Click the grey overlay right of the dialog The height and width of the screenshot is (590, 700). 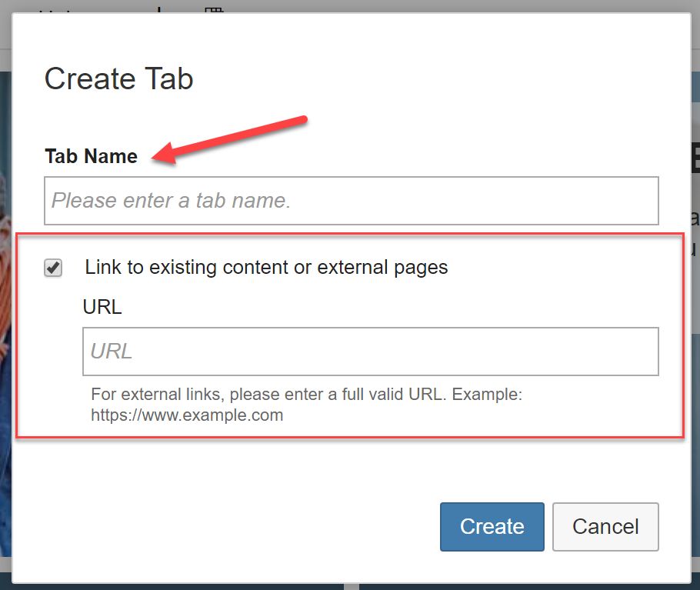[695, 402]
